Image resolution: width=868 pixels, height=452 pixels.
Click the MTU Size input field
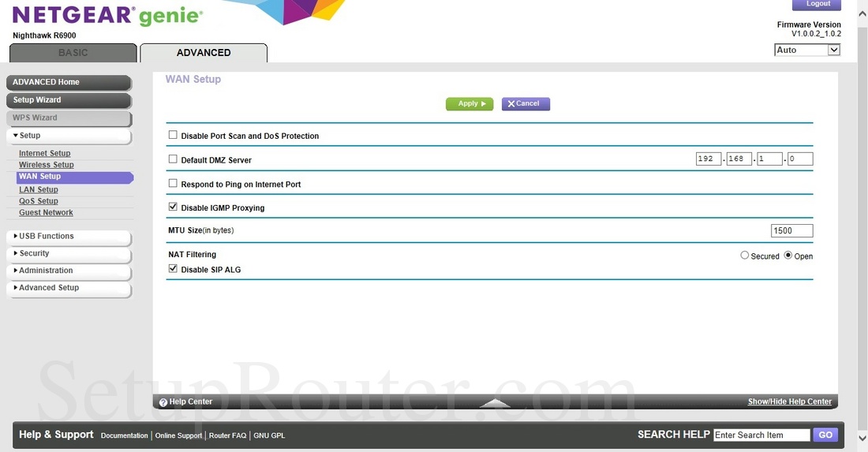(x=791, y=230)
